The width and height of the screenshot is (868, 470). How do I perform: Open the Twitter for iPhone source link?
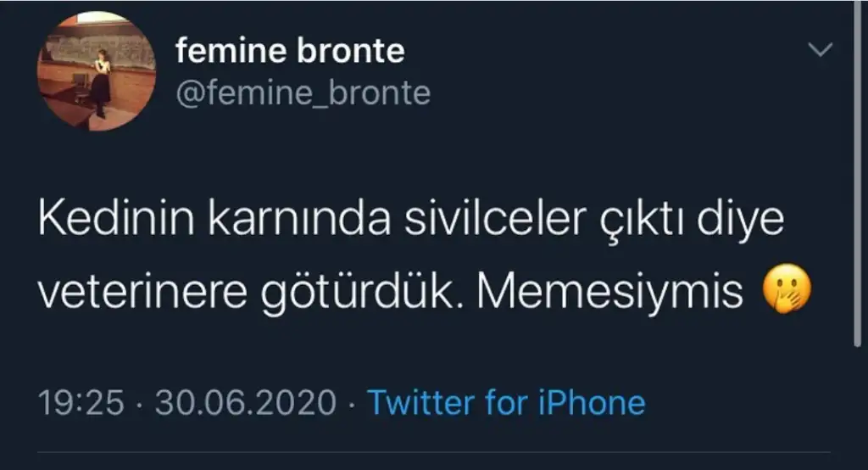(x=506, y=402)
